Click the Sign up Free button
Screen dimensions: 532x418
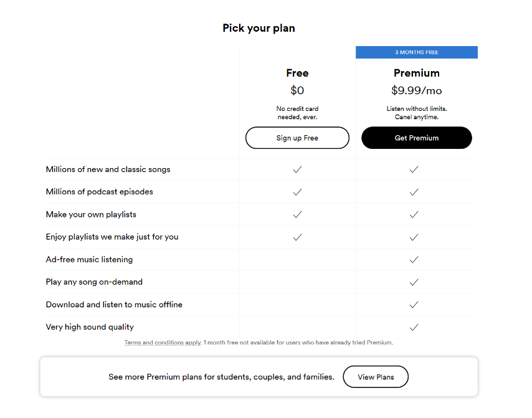pos(297,138)
